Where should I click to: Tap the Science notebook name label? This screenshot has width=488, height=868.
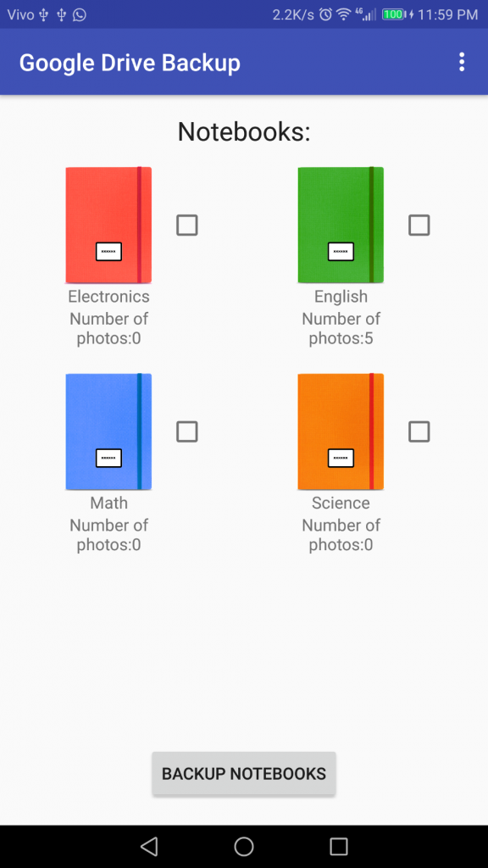tap(341, 503)
